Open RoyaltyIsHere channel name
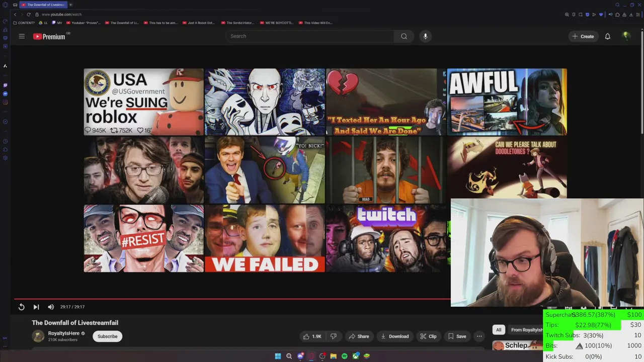This screenshot has height=362, width=644. pyautogui.click(x=64, y=333)
